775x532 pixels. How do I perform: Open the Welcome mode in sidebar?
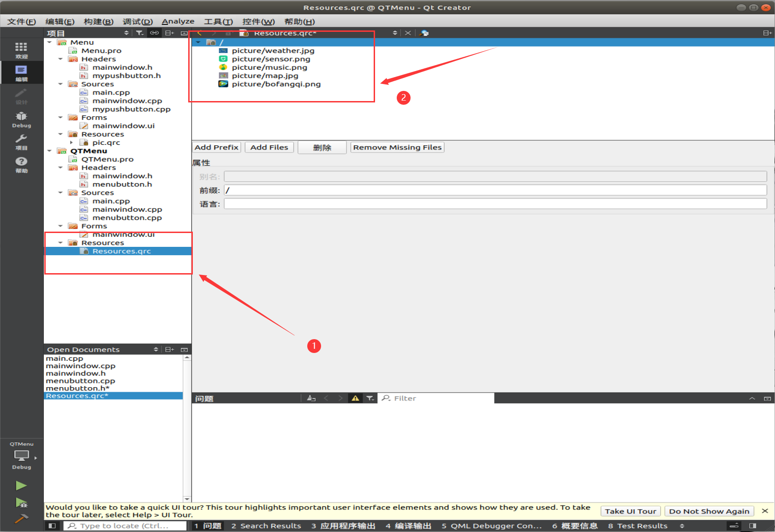[x=21, y=50]
